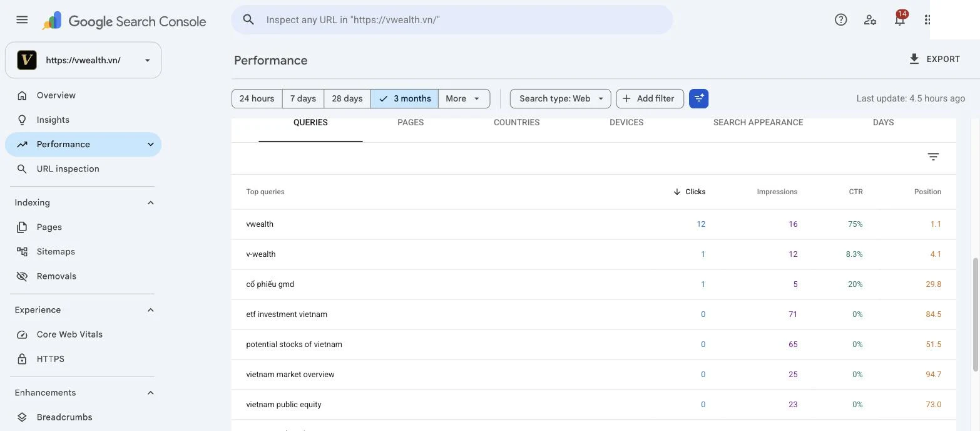Open Sitemaps in sidebar

coord(83,251)
